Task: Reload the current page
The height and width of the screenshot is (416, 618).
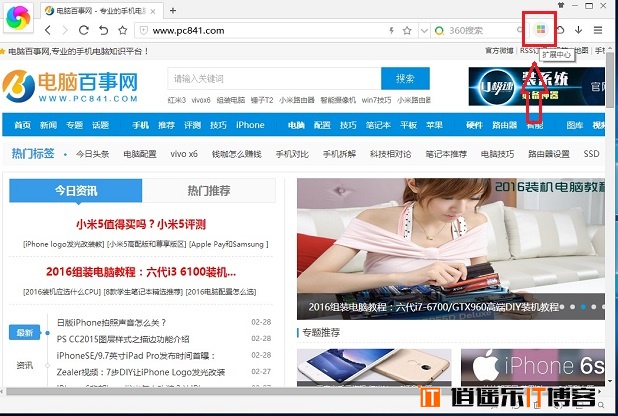Action: pyautogui.click(x=84, y=30)
